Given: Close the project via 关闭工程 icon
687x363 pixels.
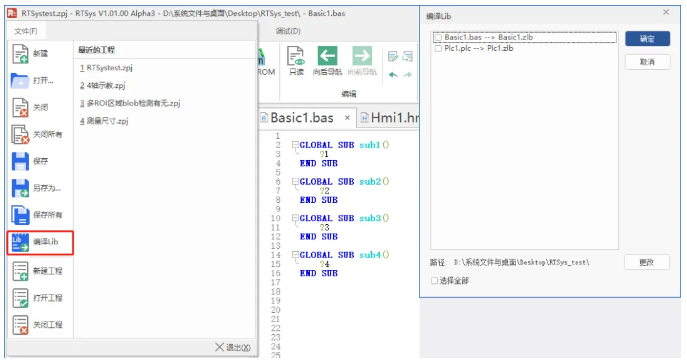Looking at the screenshot, I should [20, 325].
